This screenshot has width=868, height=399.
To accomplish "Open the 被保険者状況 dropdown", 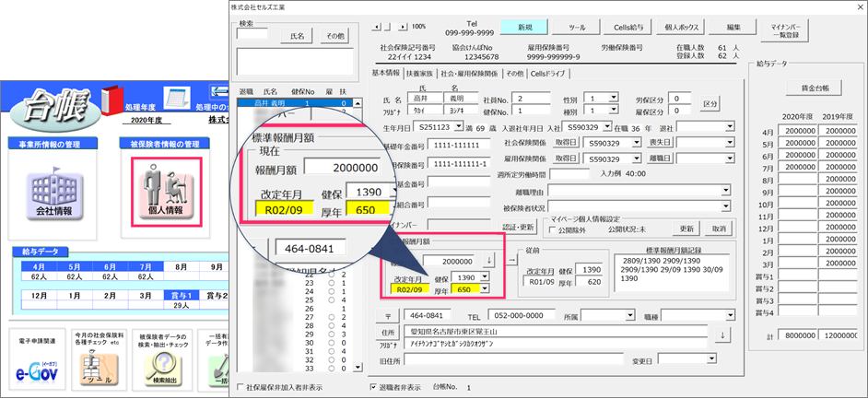I will coord(726,207).
